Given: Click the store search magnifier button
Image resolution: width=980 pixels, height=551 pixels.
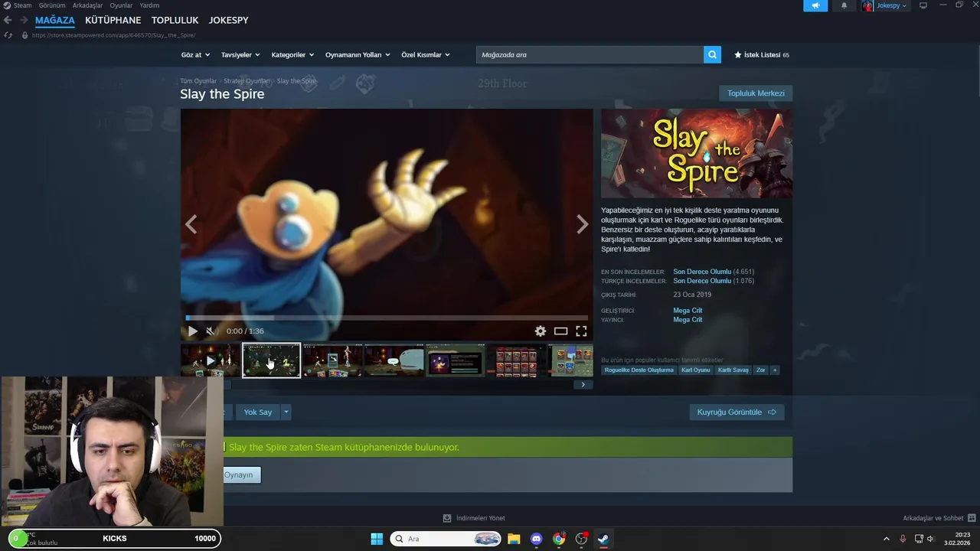Looking at the screenshot, I should 712,54.
